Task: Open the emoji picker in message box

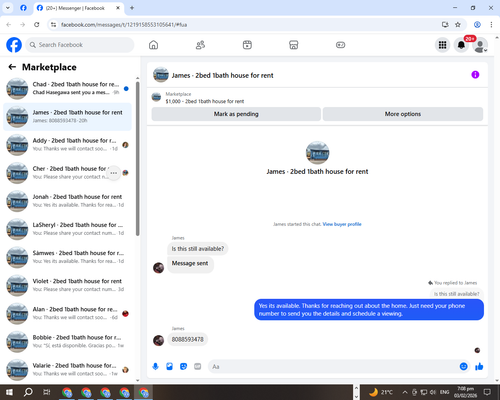Action: [x=463, y=367]
